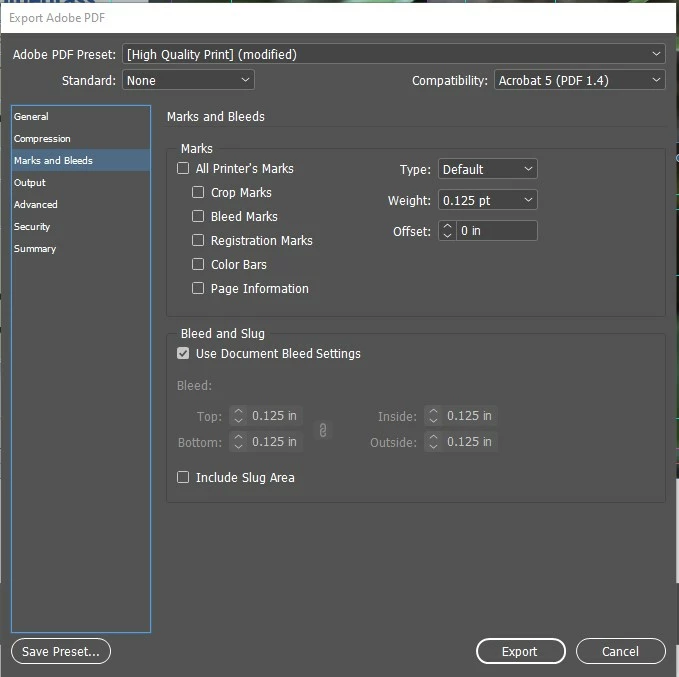Click the Export Adobe PDF title text
This screenshot has height=677, width=679.
[x=57, y=18]
